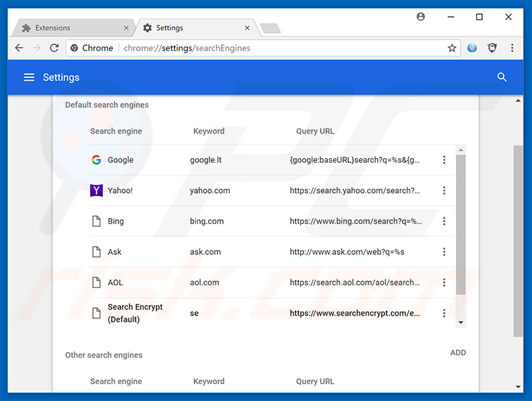Screen dimensions: 532x401
Task: Open the Settings hamburger menu
Action: [29, 77]
